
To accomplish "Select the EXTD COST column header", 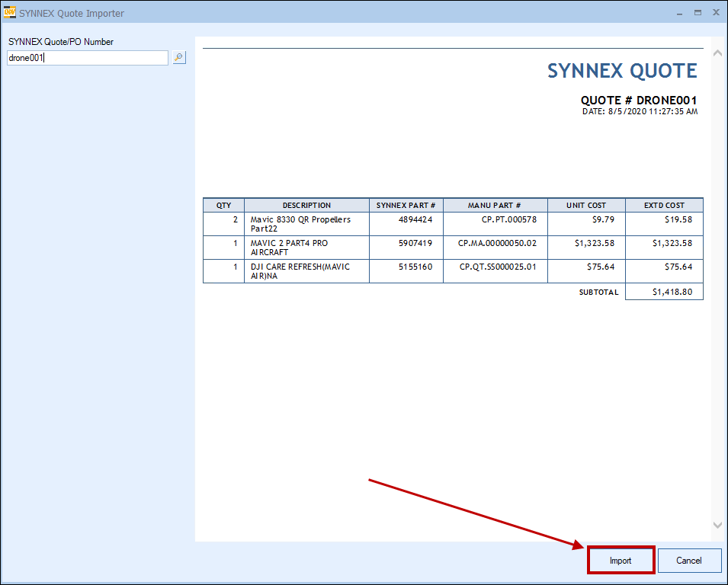I will pyautogui.click(x=665, y=205).
